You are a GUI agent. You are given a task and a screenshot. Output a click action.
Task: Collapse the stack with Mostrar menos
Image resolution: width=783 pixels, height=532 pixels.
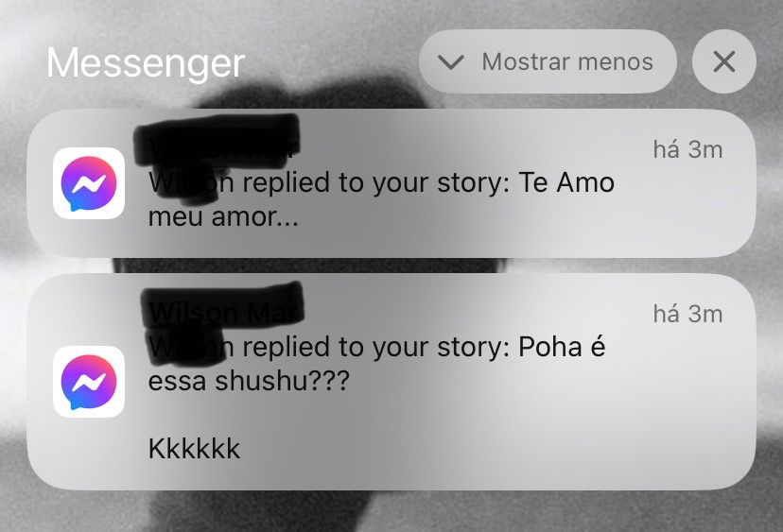(548, 61)
